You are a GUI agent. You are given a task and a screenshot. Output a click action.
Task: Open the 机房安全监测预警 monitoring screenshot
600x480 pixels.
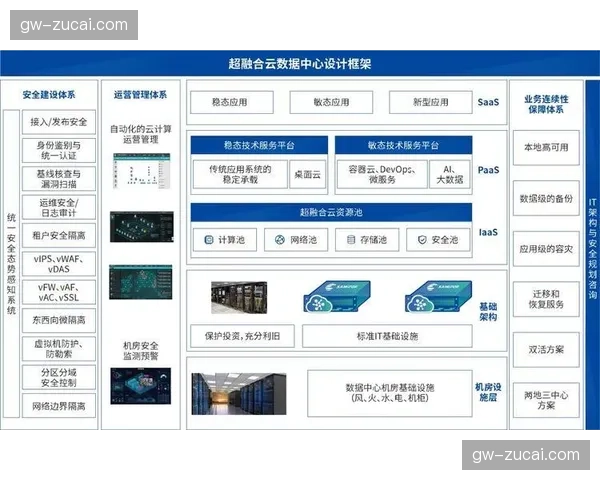pos(141,386)
